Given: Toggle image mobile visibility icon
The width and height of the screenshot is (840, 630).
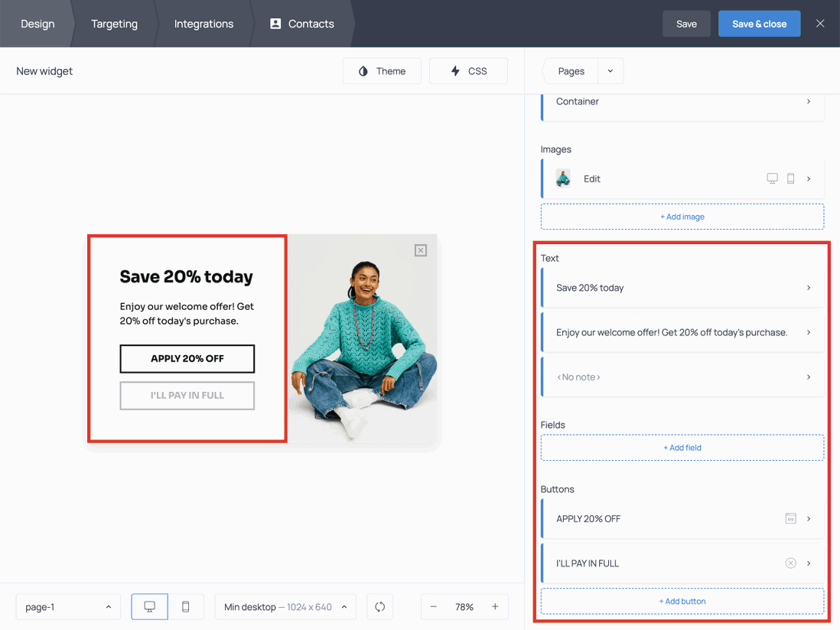Looking at the screenshot, I should click(x=790, y=178).
